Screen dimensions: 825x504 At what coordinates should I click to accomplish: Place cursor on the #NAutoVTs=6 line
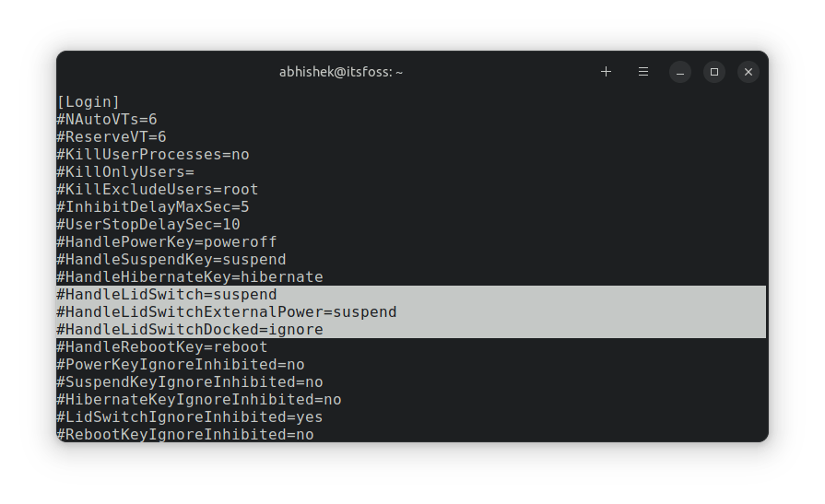[107, 119]
